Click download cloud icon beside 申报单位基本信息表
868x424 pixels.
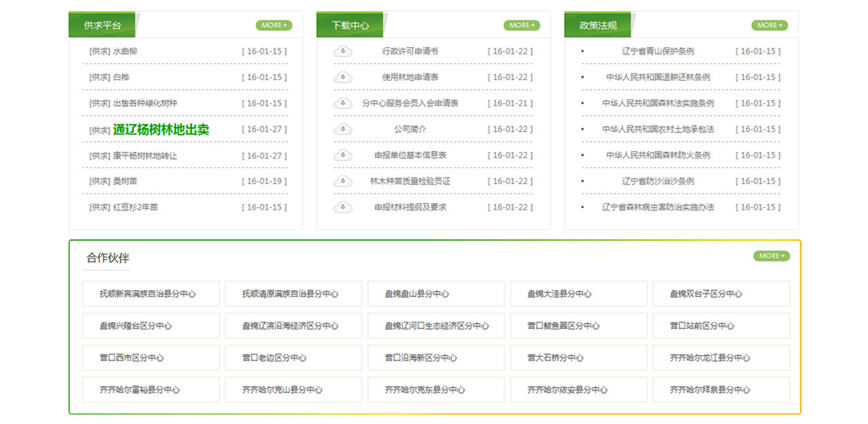(342, 155)
